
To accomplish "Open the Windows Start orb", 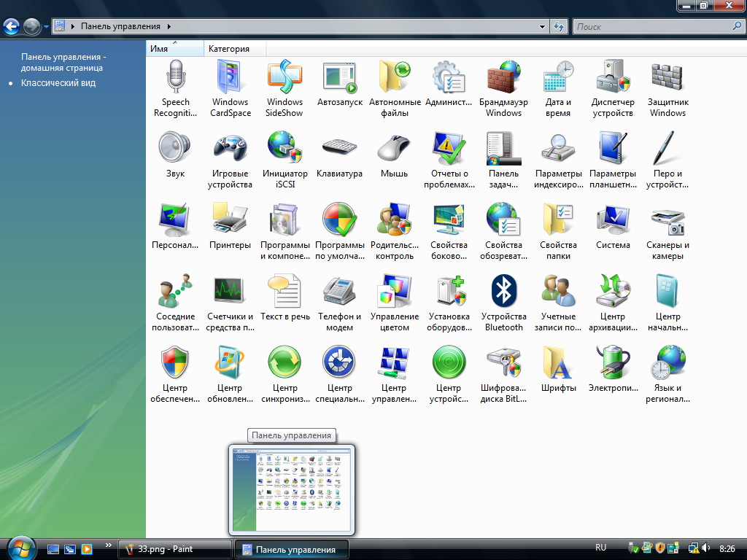I will pyautogui.click(x=21, y=548).
